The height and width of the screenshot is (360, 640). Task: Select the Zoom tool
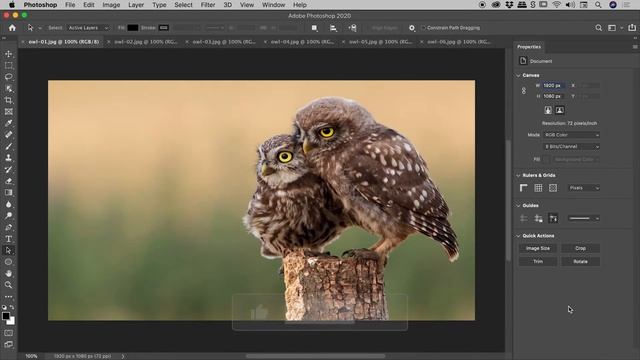click(8, 285)
